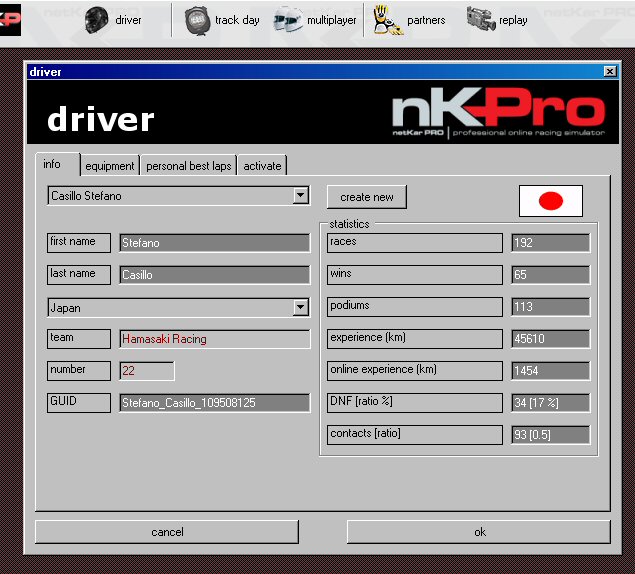Expand the Japan country dropdown arrow
This screenshot has width=635, height=574.
click(x=300, y=307)
